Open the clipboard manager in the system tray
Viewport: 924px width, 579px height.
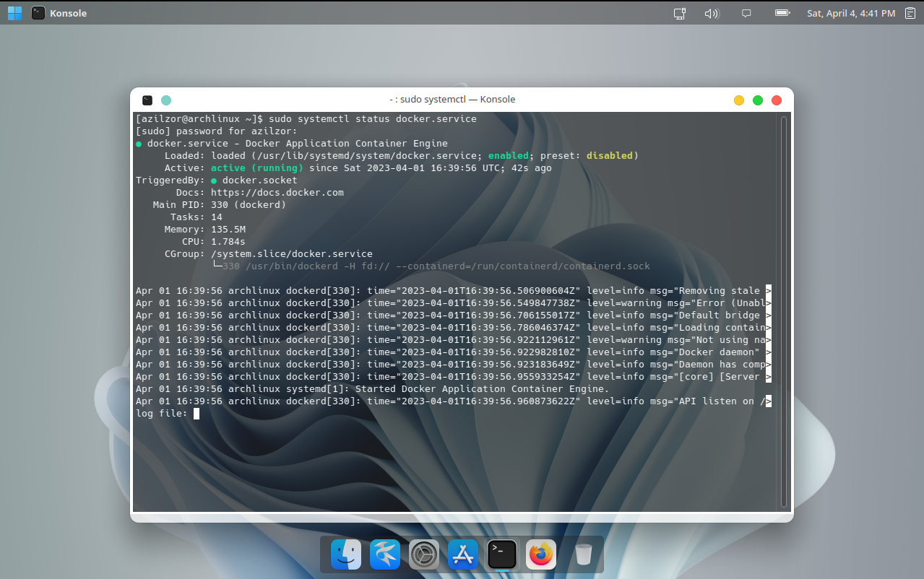[x=910, y=12]
